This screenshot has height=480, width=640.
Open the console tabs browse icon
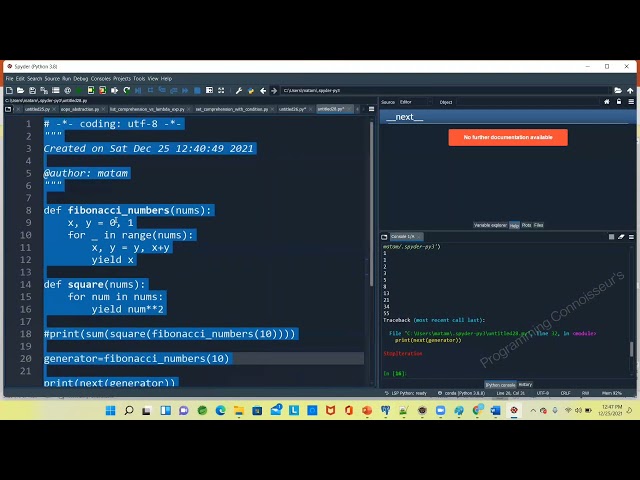point(384,237)
